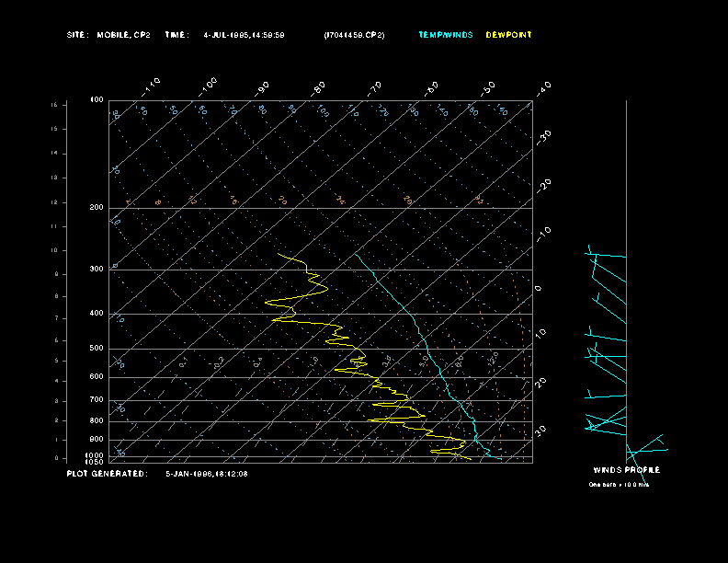This screenshot has height=563, width=728.
Task: Click the 700 pressure level label
Action: tap(97, 399)
